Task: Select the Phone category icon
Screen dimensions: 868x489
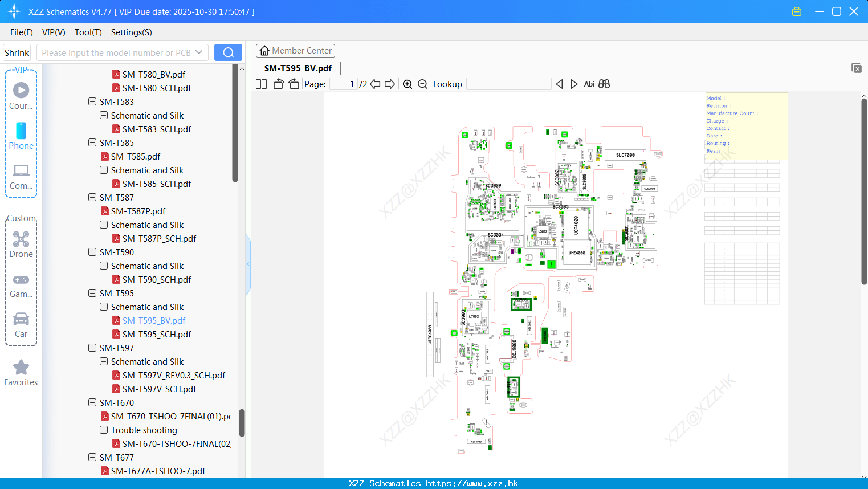Action: pos(21,136)
